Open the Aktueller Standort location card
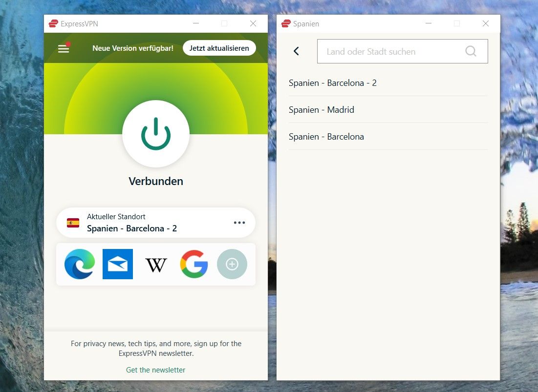 [x=156, y=223]
